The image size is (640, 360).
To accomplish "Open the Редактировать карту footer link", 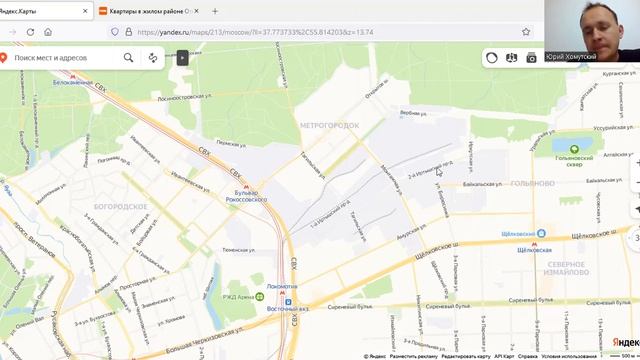I will click(466, 356).
